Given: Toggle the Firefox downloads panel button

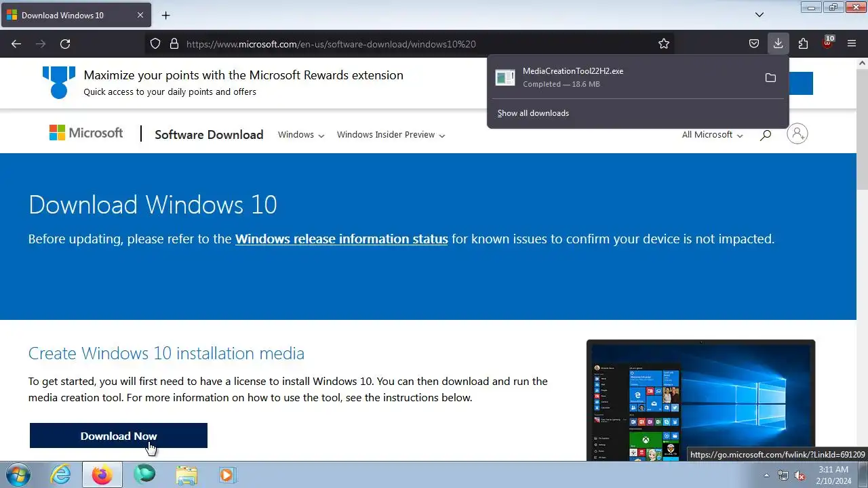Looking at the screenshot, I should [x=778, y=44].
